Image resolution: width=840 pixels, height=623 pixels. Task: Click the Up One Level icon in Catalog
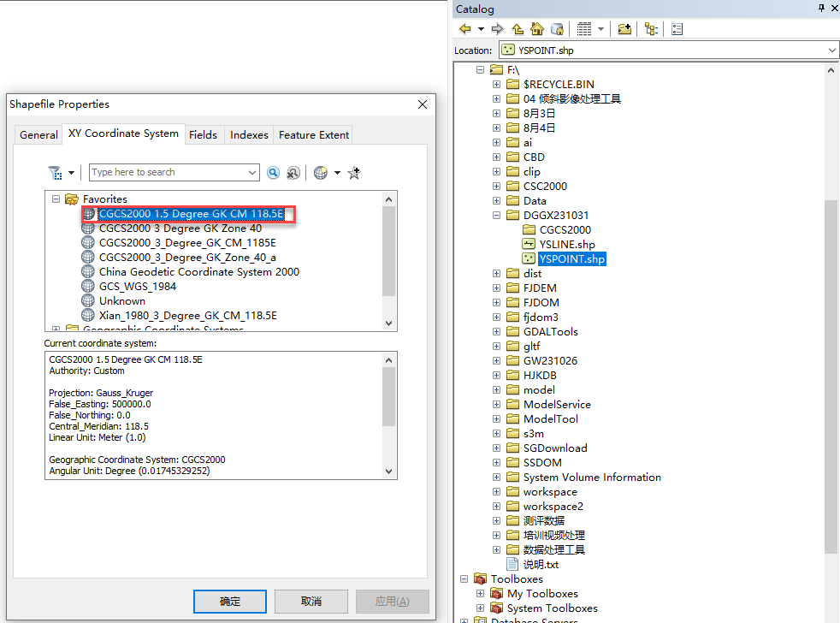click(518, 29)
